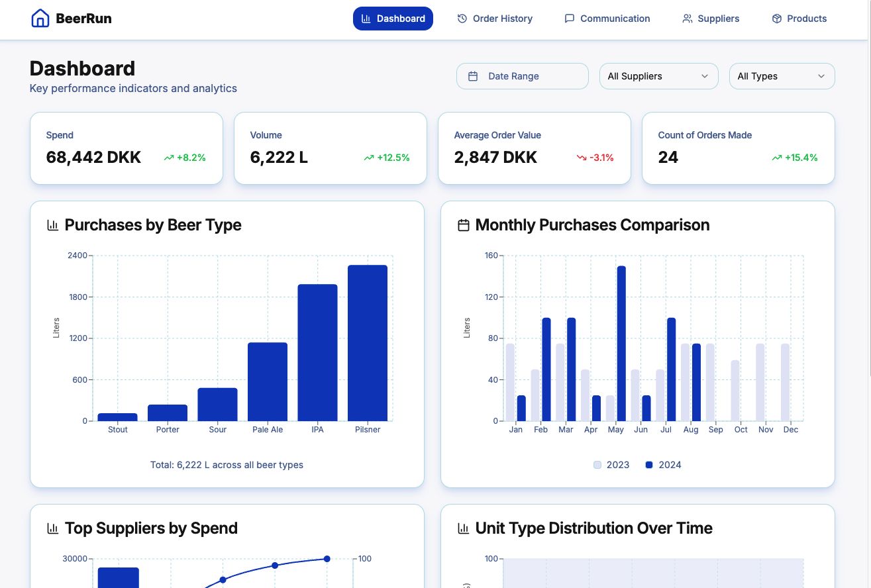Screen dimensions: 871x588
Task: Switch to the Dashboard tab
Action: pos(393,19)
